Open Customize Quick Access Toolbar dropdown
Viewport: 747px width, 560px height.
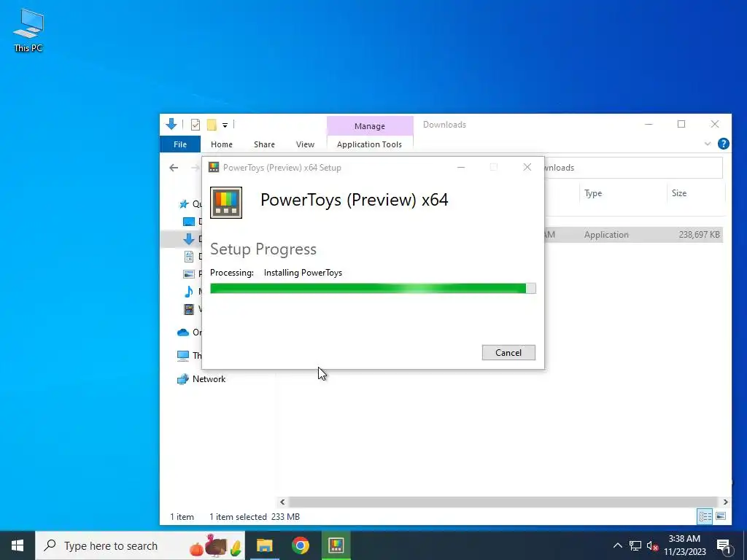pos(225,125)
